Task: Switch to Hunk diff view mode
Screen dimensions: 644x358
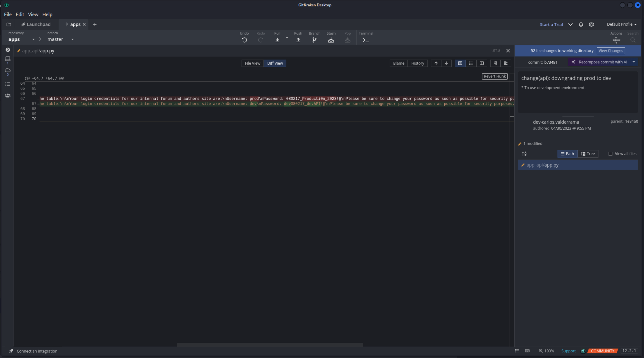Action: pos(460,63)
